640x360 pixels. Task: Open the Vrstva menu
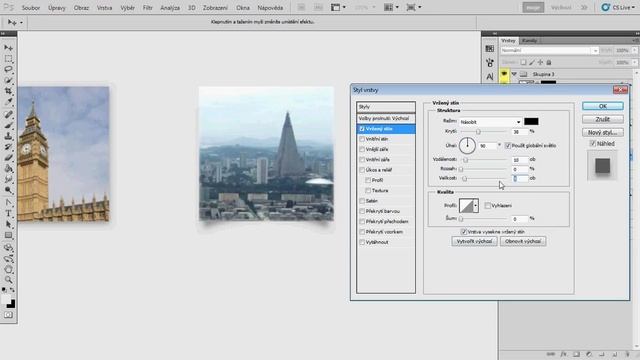pos(104,8)
